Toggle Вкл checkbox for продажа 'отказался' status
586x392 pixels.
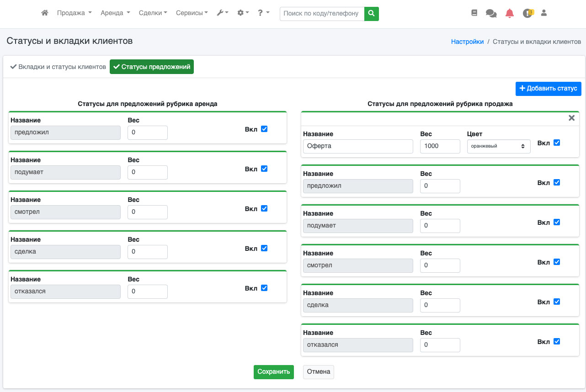pyautogui.click(x=556, y=341)
